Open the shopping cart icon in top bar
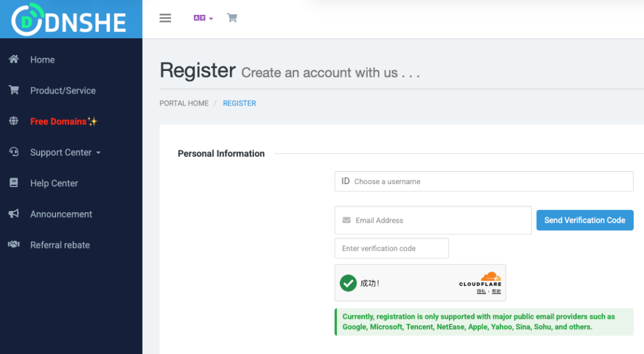The width and height of the screenshot is (644, 354). (x=232, y=18)
